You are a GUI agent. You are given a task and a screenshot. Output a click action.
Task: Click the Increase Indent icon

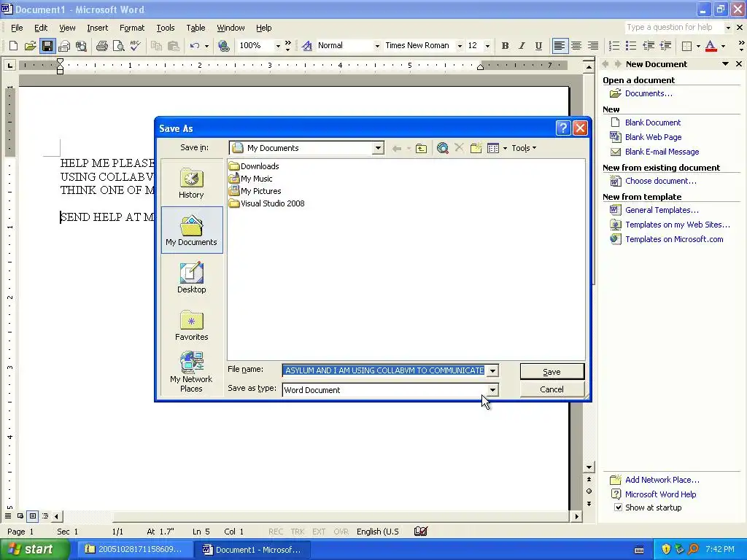[x=665, y=46]
